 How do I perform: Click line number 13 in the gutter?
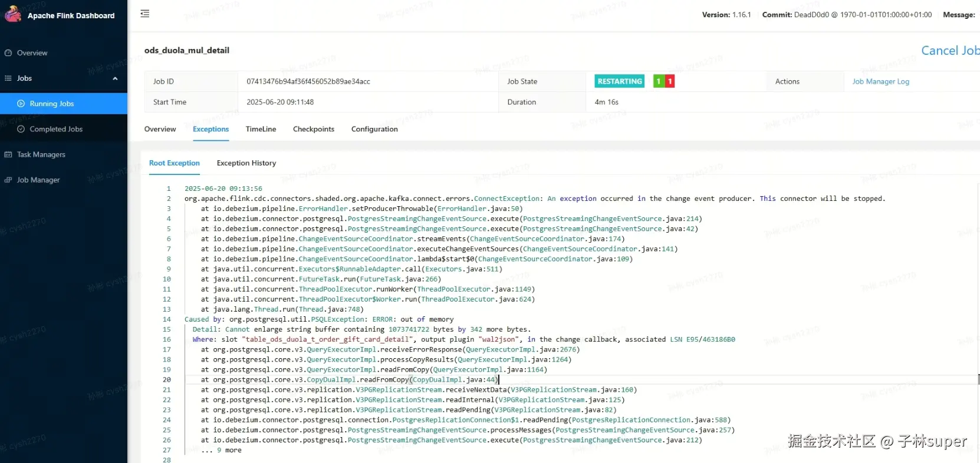click(167, 309)
